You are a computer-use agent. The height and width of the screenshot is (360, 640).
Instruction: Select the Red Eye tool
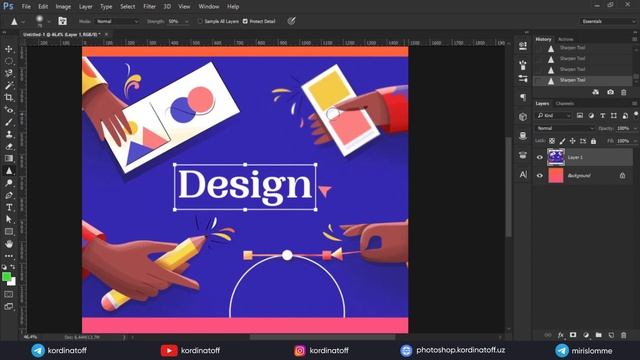coord(9,110)
